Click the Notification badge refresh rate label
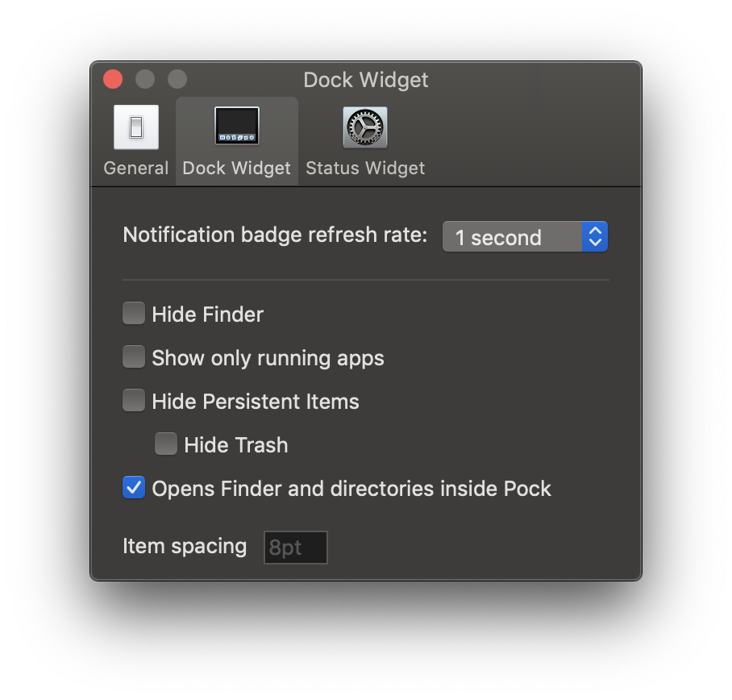Viewport: 732px width, 700px height. pyautogui.click(x=275, y=235)
